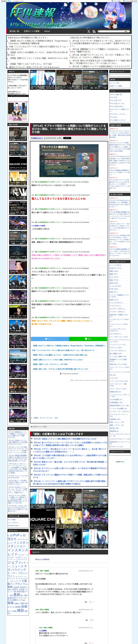This screenshot has height=644, width=138.
Task: Click the #ブラックリスト tag link
Action: [46, 418]
